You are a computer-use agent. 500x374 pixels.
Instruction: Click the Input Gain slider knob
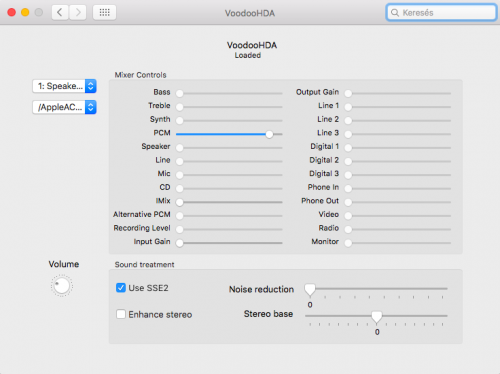click(x=180, y=243)
